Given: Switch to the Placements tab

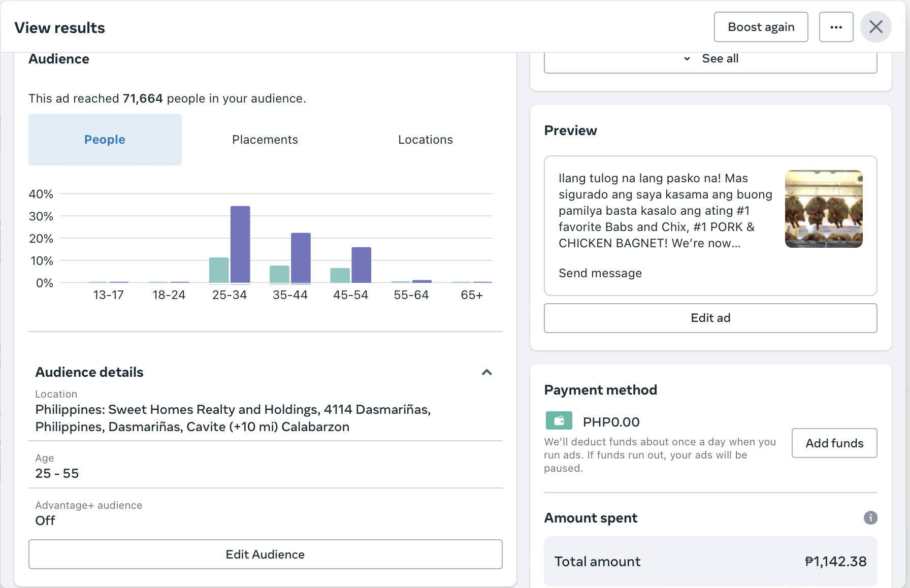Looking at the screenshot, I should click(265, 140).
